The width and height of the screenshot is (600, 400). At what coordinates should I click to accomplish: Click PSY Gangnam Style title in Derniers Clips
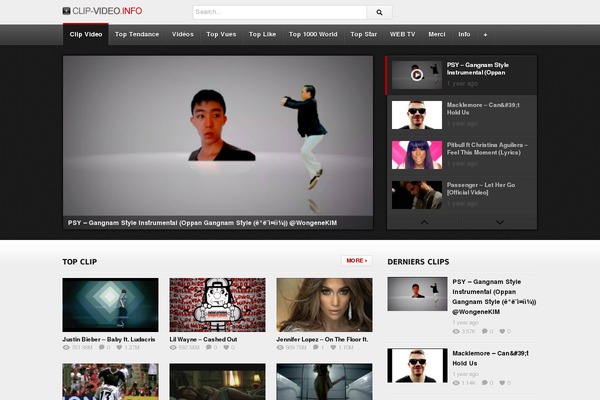pos(494,297)
